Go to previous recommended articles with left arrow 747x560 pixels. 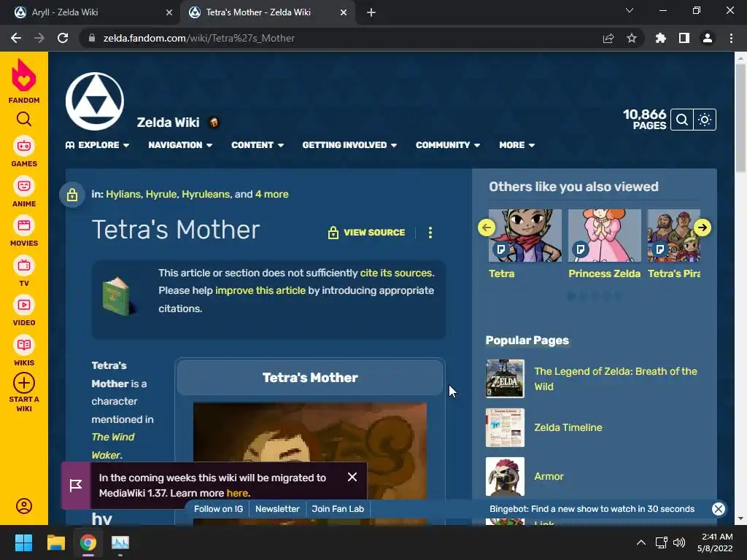coord(487,227)
